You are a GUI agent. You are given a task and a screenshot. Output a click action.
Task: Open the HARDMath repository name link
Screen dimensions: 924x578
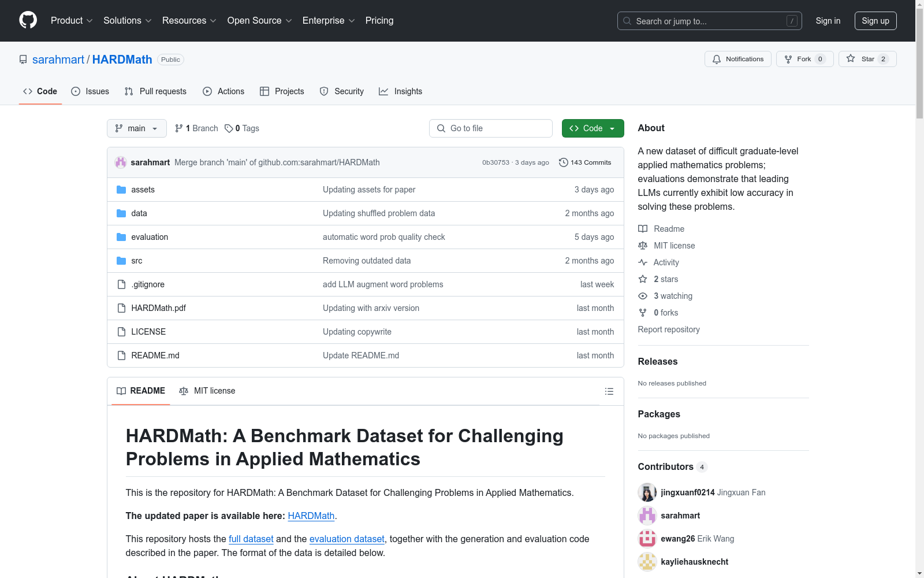pos(122,60)
